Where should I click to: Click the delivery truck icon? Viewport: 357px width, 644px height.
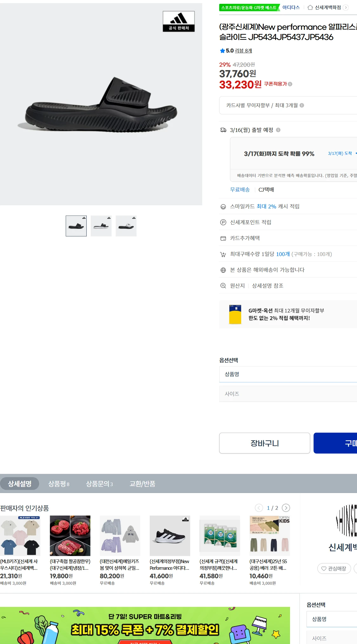(x=223, y=130)
